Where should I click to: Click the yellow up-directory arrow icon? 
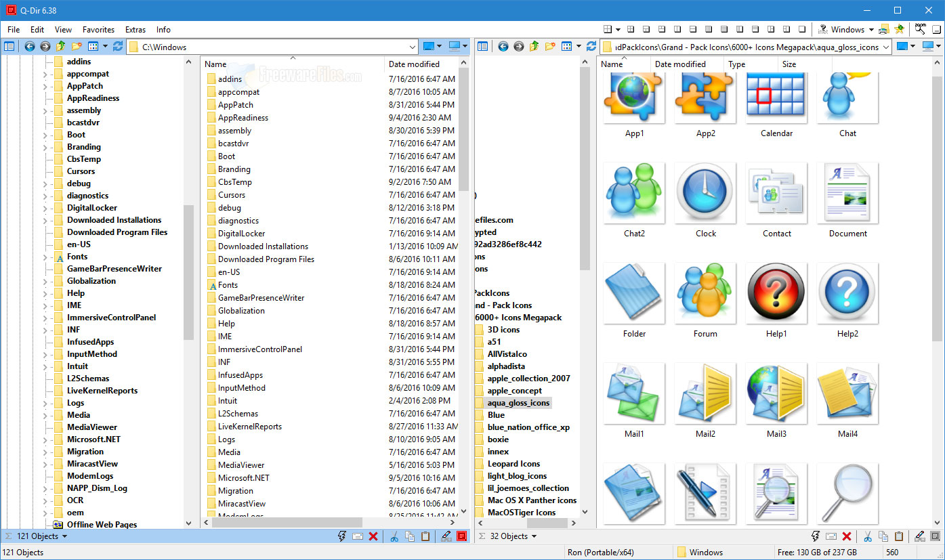pos(60,46)
